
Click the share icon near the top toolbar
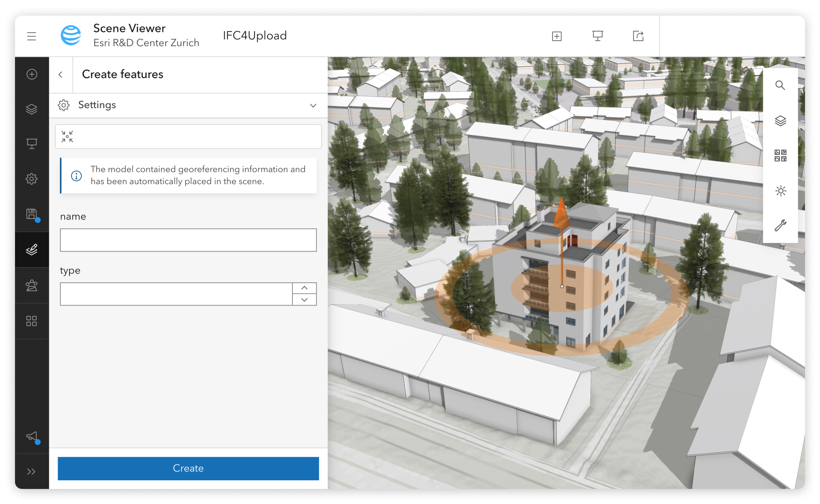click(638, 35)
